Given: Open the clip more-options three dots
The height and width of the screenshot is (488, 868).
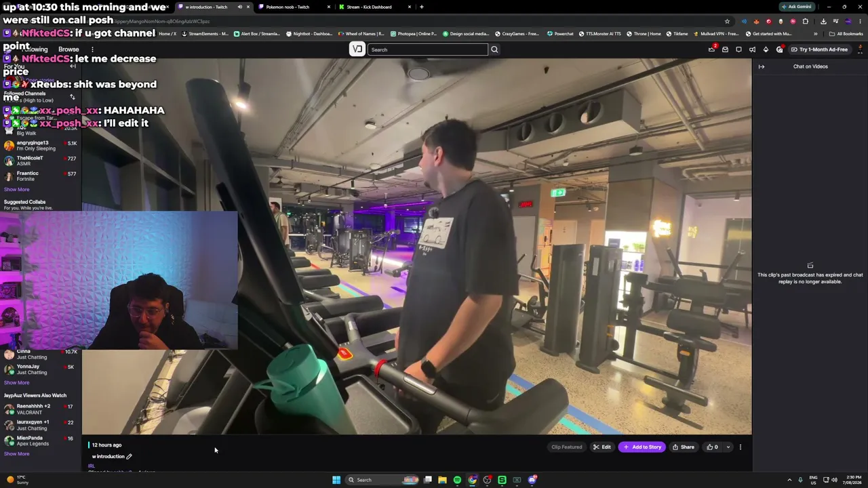Looking at the screenshot, I should 741,447.
